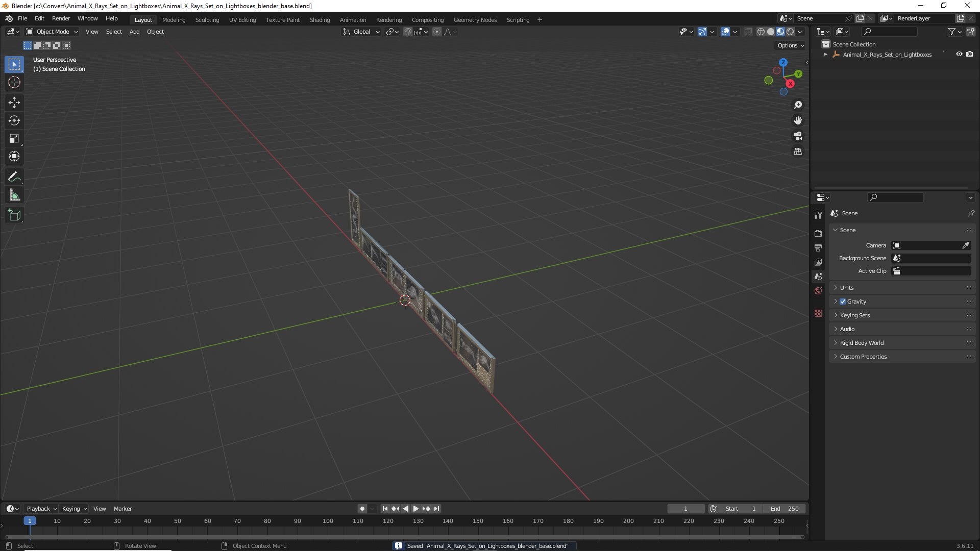Open the Add menu in viewport header

134,32
